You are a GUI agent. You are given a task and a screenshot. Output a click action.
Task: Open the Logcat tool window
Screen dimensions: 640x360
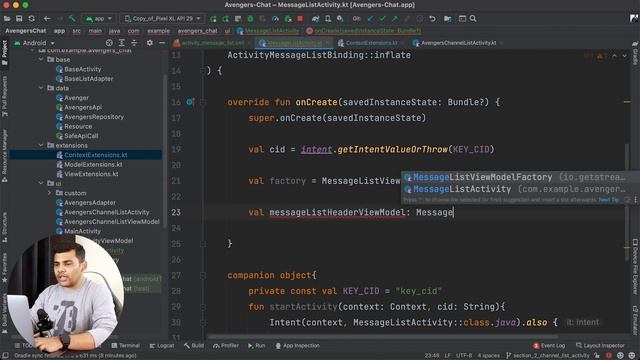pos(162,346)
